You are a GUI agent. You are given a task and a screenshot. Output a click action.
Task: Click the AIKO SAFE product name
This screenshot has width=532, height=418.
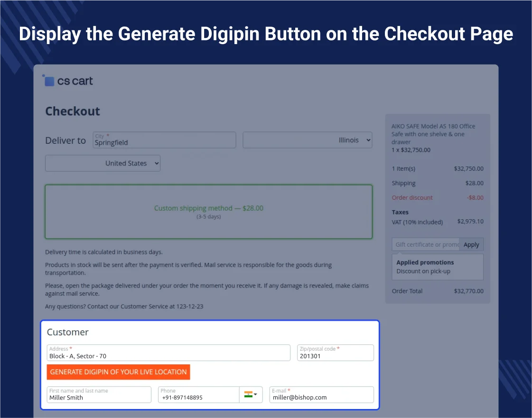click(x=433, y=134)
